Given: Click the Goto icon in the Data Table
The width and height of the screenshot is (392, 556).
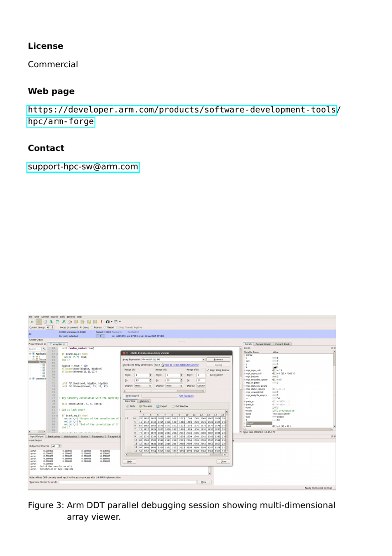Looking at the screenshot, I should [128, 406].
